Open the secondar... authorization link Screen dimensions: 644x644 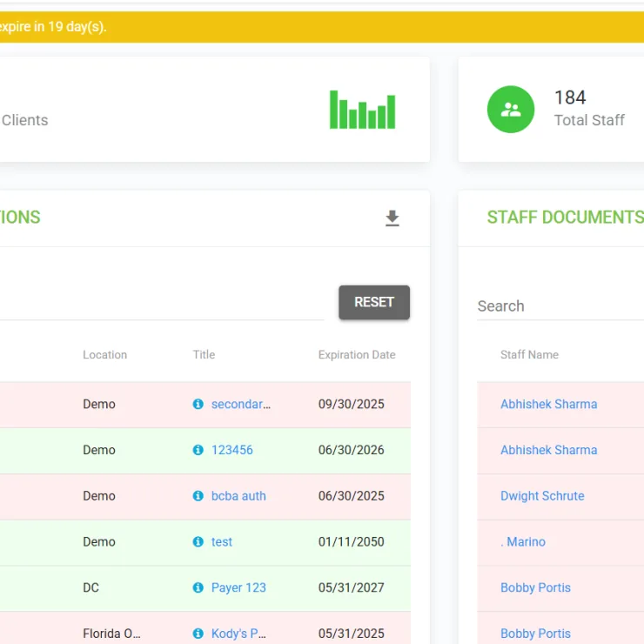(x=241, y=404)
